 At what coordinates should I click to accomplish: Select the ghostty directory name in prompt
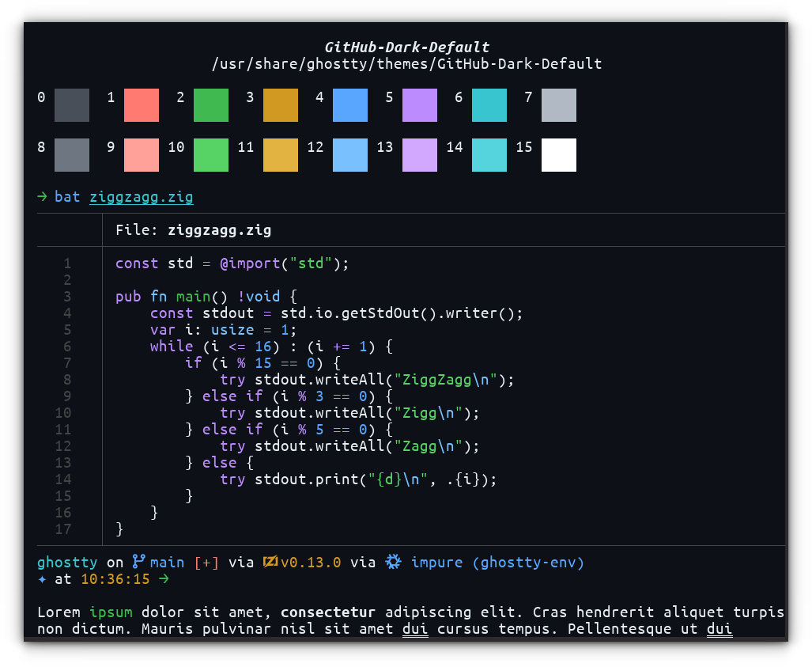[x=67, y=562]
